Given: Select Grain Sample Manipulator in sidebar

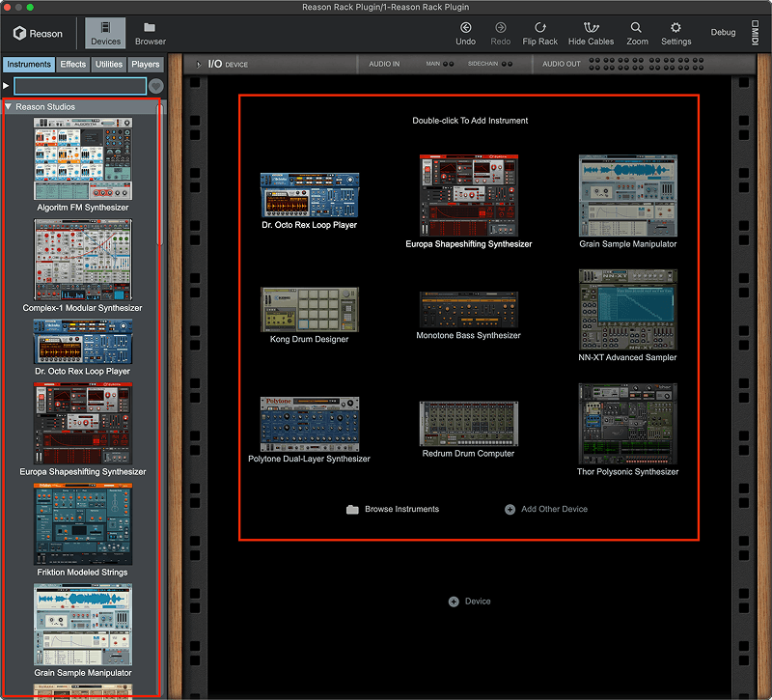Looking at the screenshot, I should coord(83,625).
